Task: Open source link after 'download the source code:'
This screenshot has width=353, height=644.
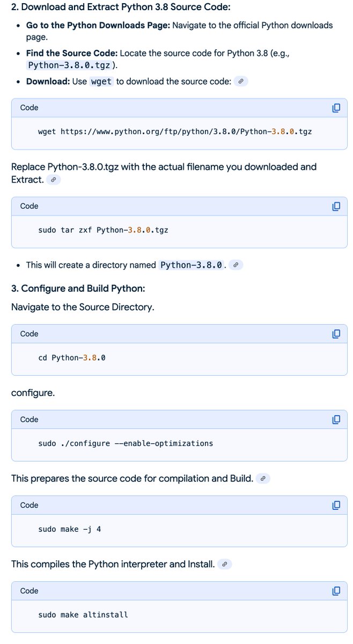Action: [241, 82]
